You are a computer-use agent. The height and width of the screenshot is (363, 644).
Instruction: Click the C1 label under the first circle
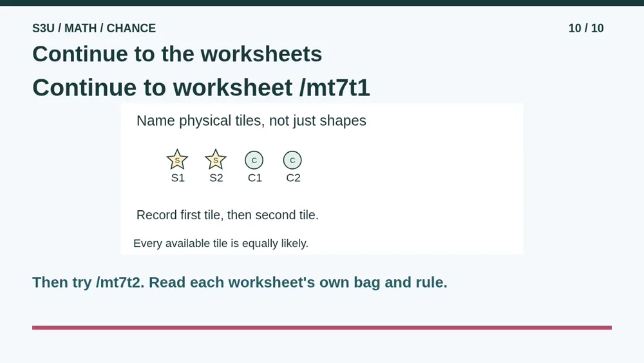pyautogui.click(x=255, y=178)
